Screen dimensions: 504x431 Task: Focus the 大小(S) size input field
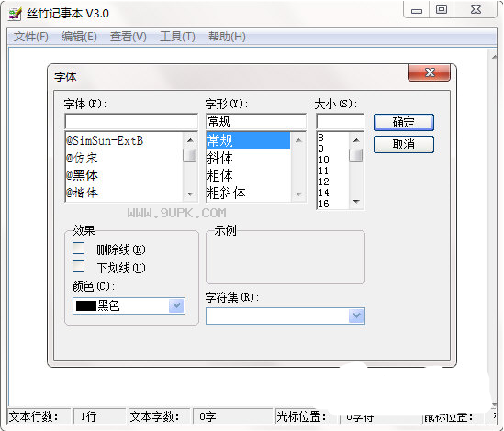click(340, 122)
